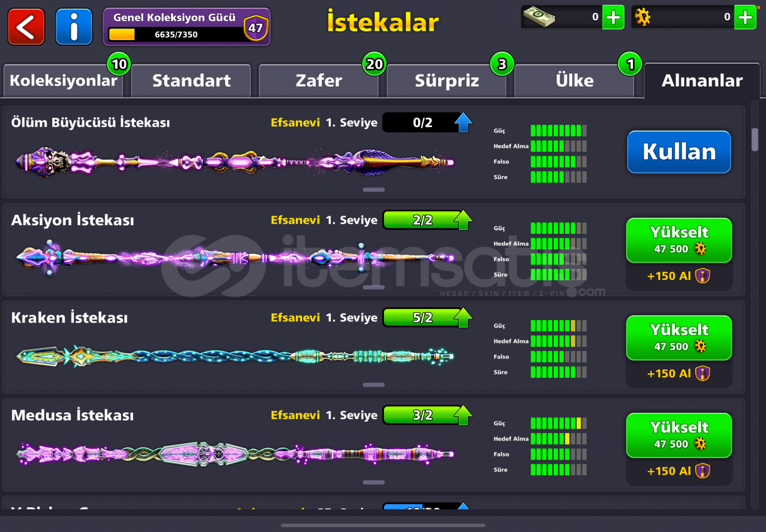Add cash with the green plus icon
This screenshot has width=766, height=532.
(613, 17)
